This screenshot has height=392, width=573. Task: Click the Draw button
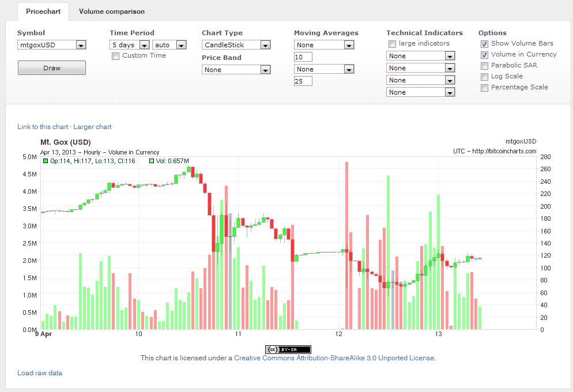tap(52, 68)
